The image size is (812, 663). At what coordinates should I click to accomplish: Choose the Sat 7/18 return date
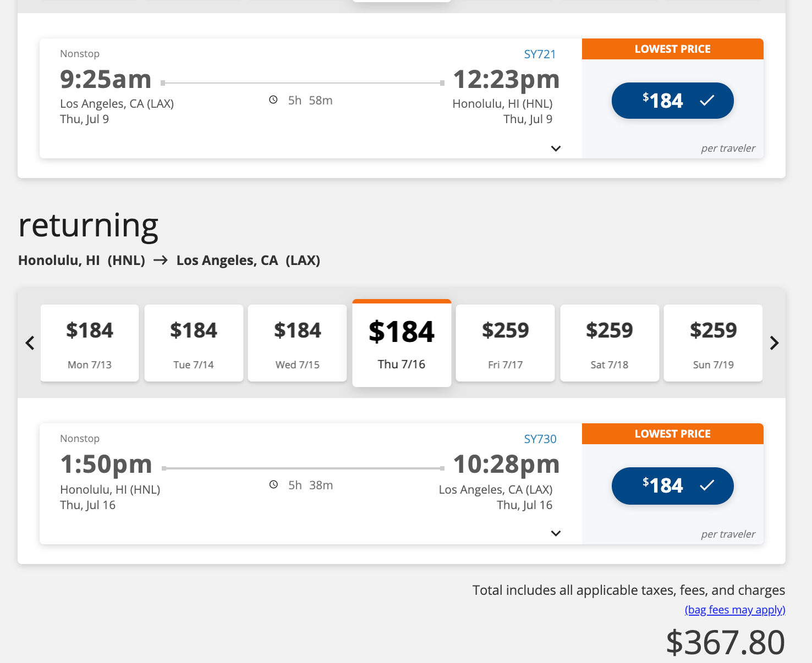tap(610, 343)
